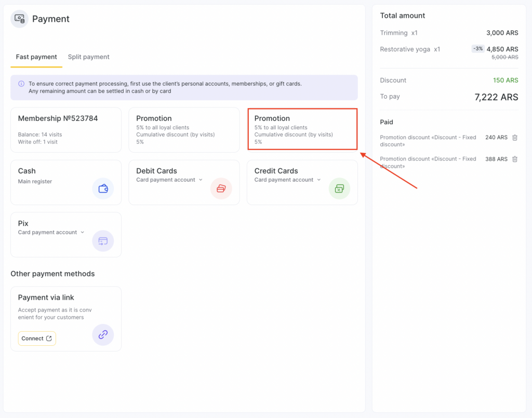Select Membership №523784 payment option
The height and width of the screenshot is (418, 532).
(x=66, y=130)
